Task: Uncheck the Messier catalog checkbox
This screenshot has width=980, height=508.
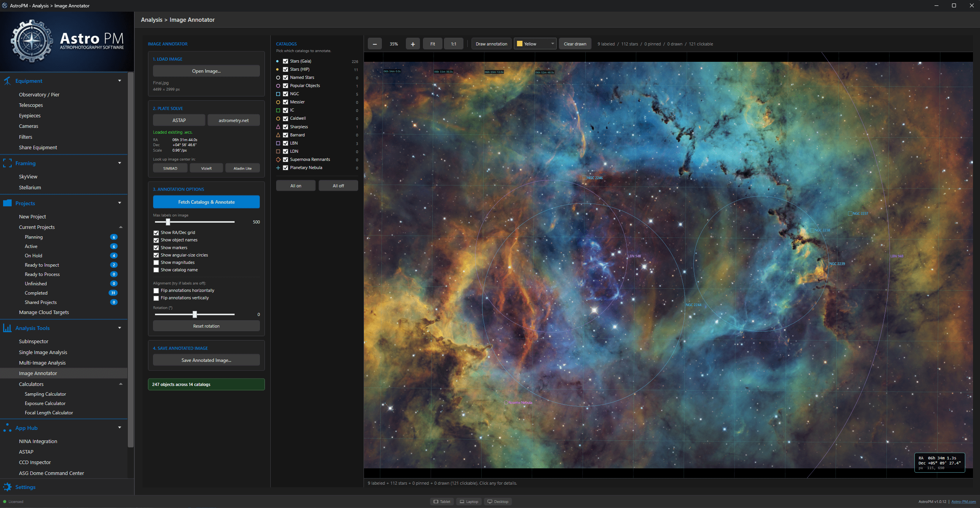Action: pos(285,102)
